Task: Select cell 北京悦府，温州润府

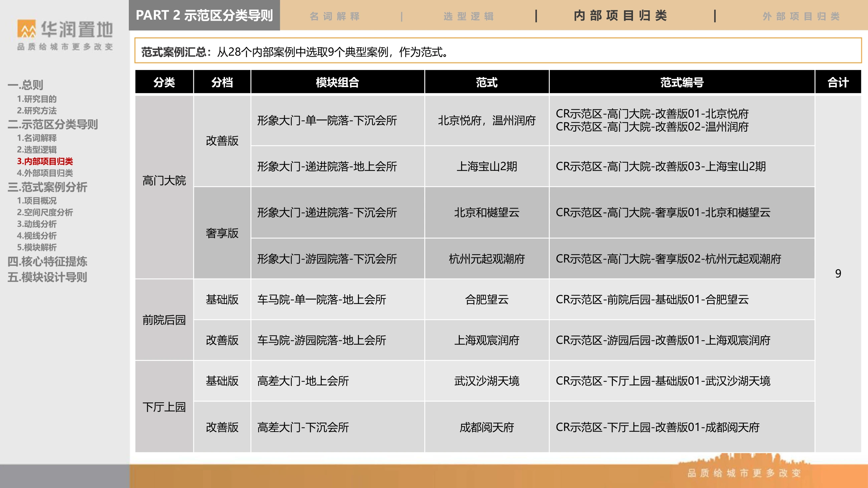Action: click(487, 120)
